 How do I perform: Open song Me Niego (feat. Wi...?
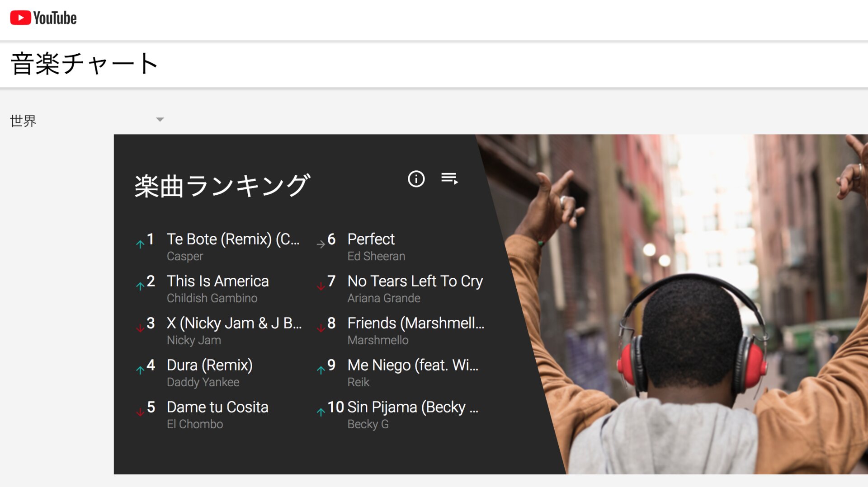click(x=413, y=365)
